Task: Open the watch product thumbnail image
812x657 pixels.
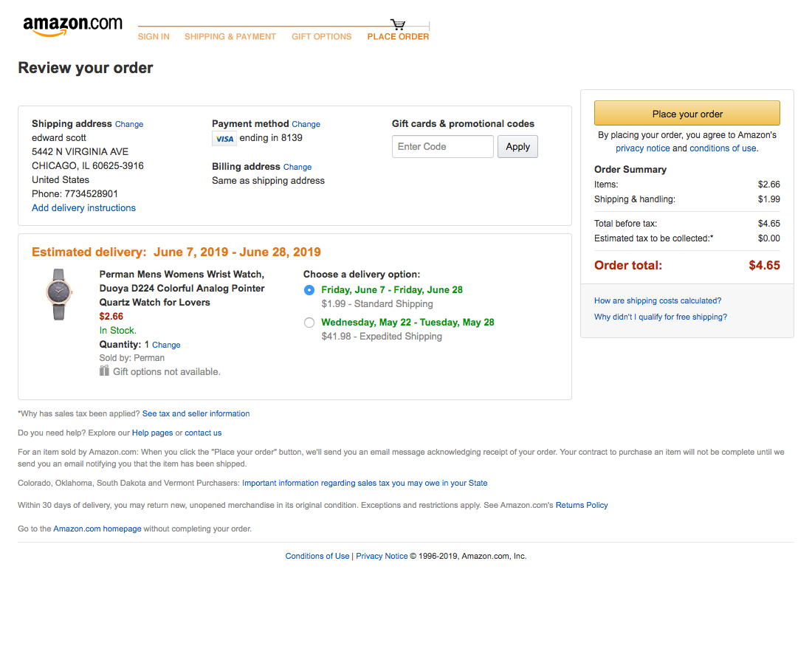Action: pyautogui.click(x=59, y=294)
